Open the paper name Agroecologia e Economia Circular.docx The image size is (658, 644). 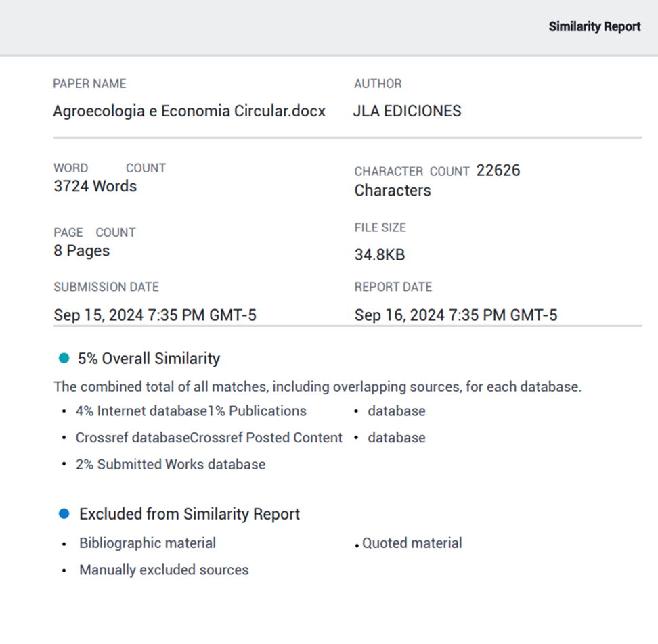[x=189, y=111]
